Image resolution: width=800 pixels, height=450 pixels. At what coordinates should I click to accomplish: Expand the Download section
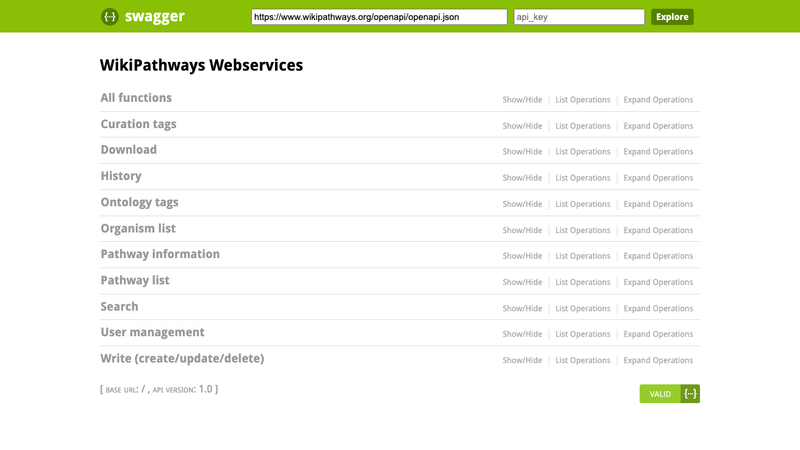click(x=129, y=150)
